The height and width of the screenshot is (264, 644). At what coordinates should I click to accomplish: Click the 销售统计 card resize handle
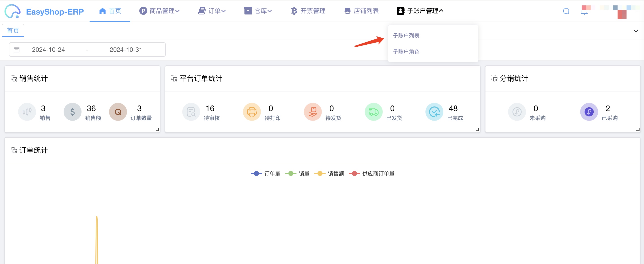[157, 130]
